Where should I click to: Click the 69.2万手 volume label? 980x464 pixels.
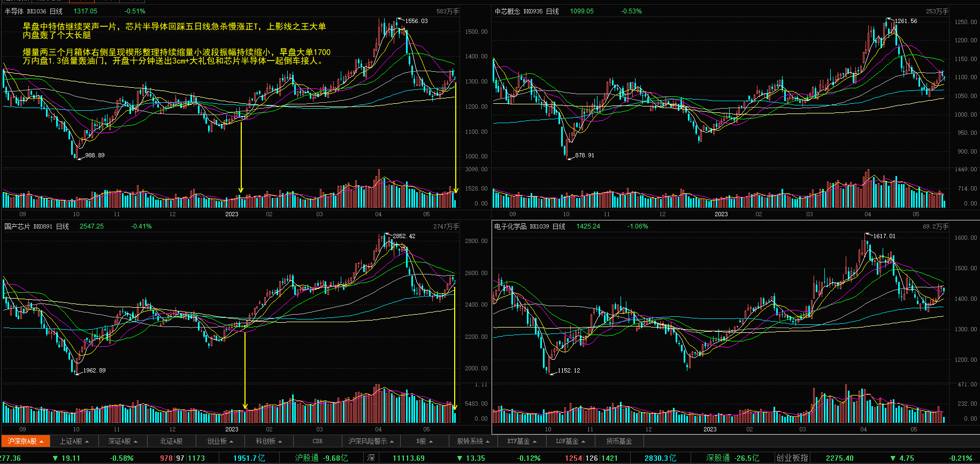coord(936,226)
